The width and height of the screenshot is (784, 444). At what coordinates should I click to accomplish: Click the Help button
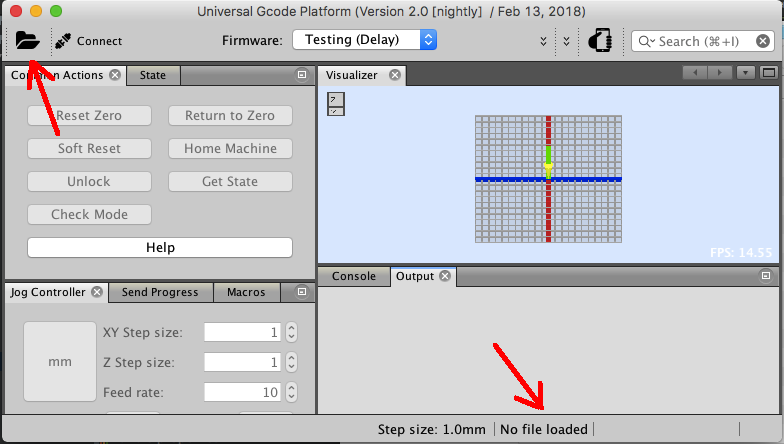click(160, 248)
